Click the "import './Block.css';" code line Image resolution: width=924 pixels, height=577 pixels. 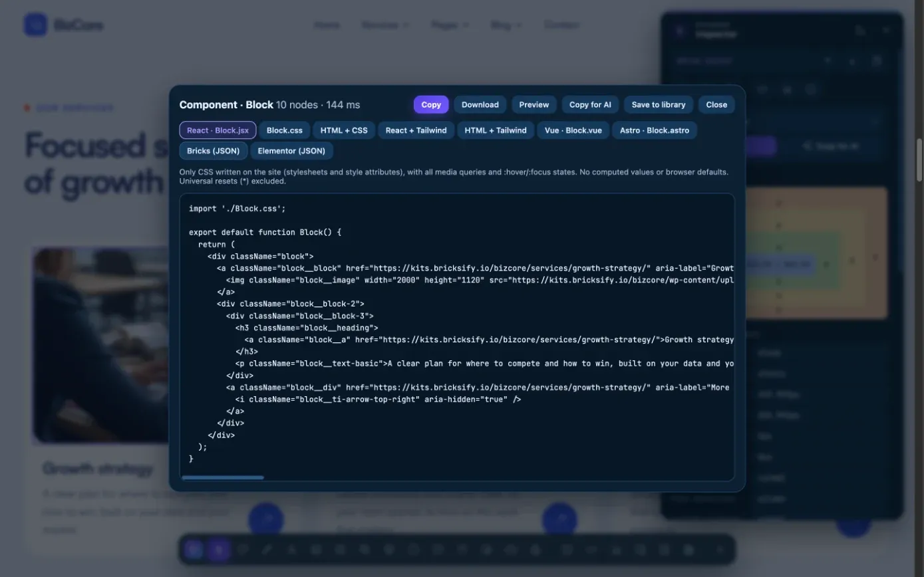(237, 208)
